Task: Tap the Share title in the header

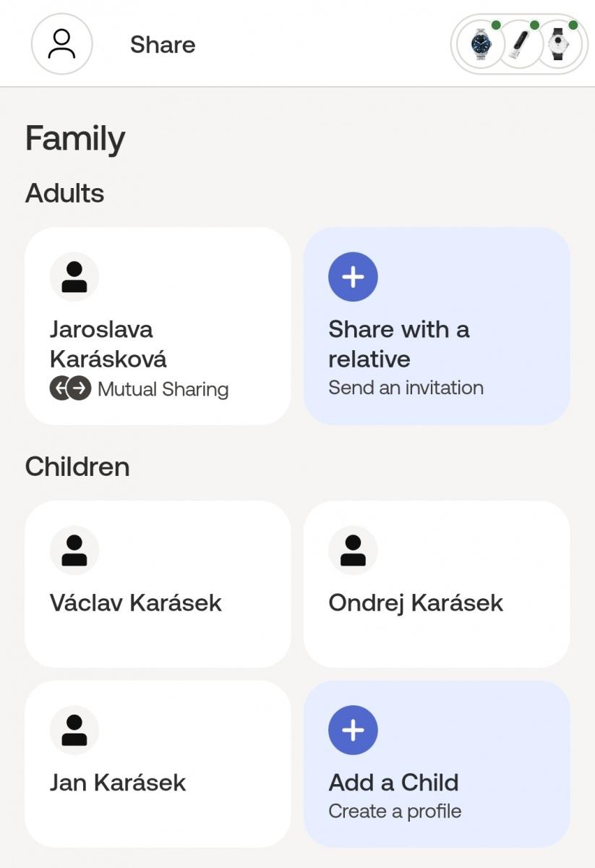Action: coord(163,45)
